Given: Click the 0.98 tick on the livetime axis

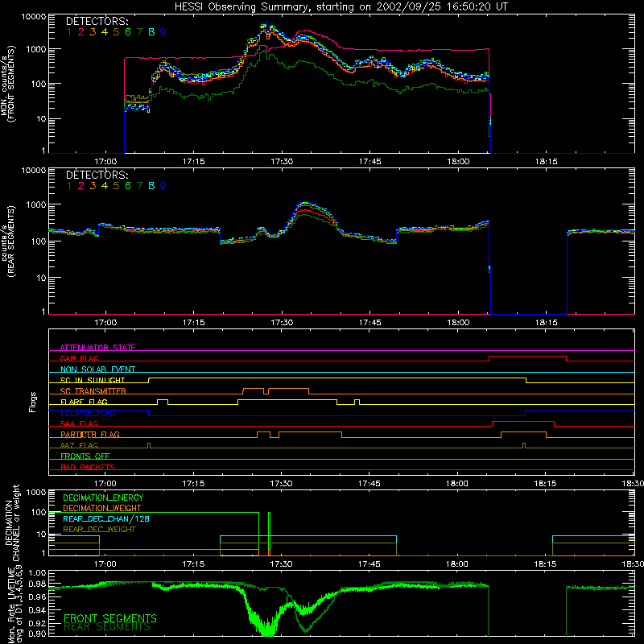Looking at the screenshot, I should pos(38,584).
